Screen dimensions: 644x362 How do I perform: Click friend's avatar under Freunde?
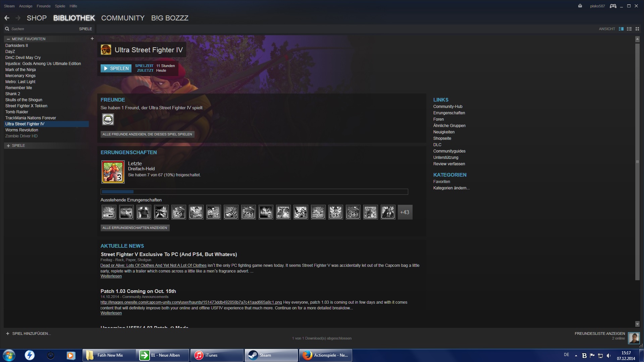click(x=108, y=119)
